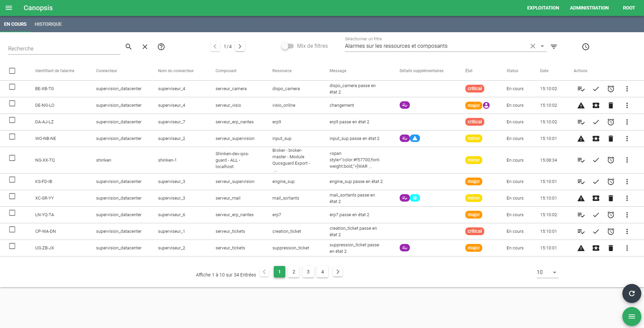Open the EXPLOITATION menu
644x328 pixels.
pos(543,7)
